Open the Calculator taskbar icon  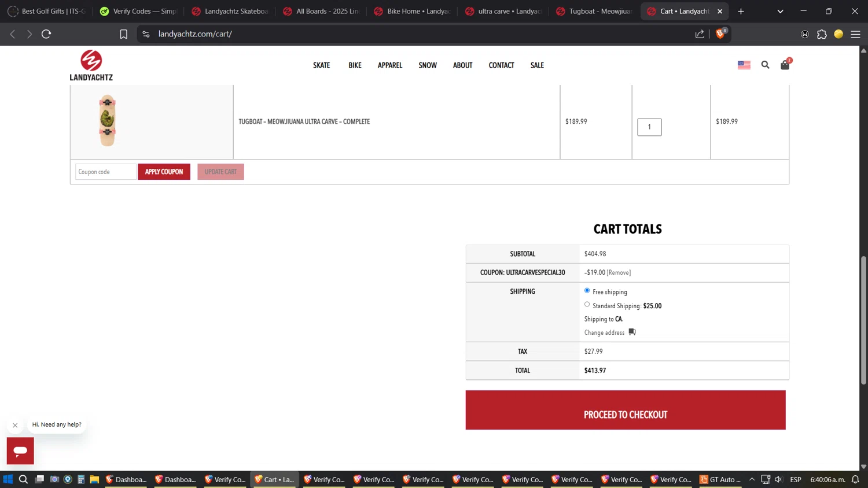[x=81, y=479]
